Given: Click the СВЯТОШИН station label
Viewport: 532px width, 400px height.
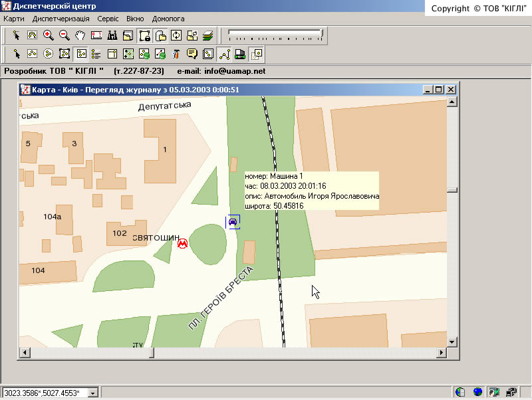Looking at the screenshot, I should (x=156, y=238).
